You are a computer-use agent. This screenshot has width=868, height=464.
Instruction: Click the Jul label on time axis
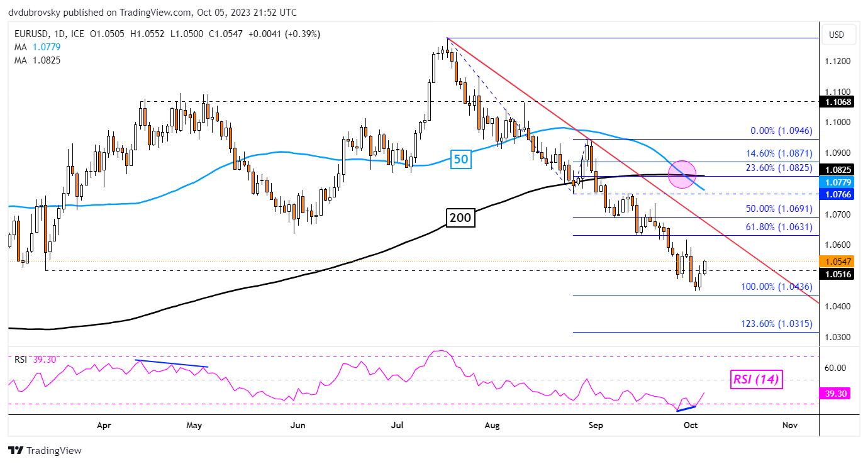coord(397,426)
